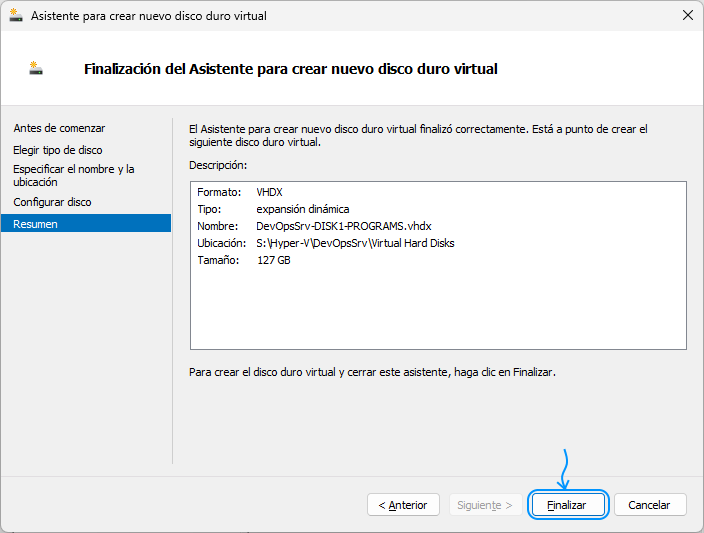Click the Tipo label

click(x=209, y=209)
